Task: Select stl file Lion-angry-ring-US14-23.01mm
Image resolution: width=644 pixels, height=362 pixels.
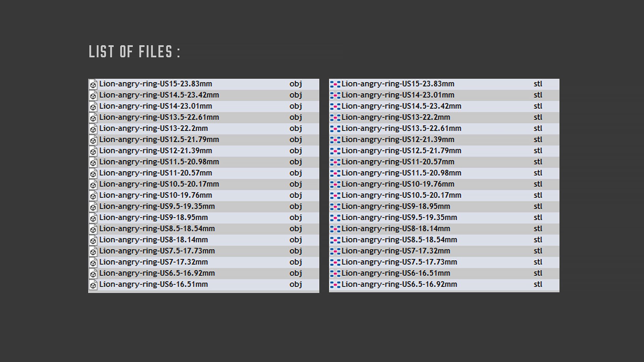Action: click(444, 95)
